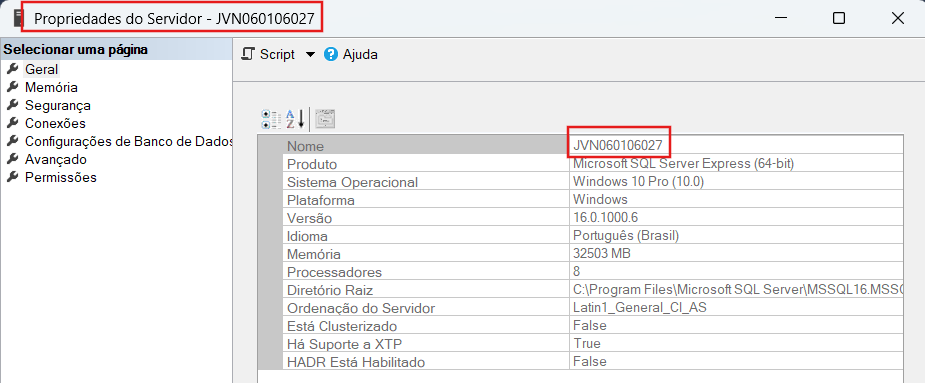Viewport: 925px width, 383px height.
Task: Open the Memória page
Action: pos(51,87)
